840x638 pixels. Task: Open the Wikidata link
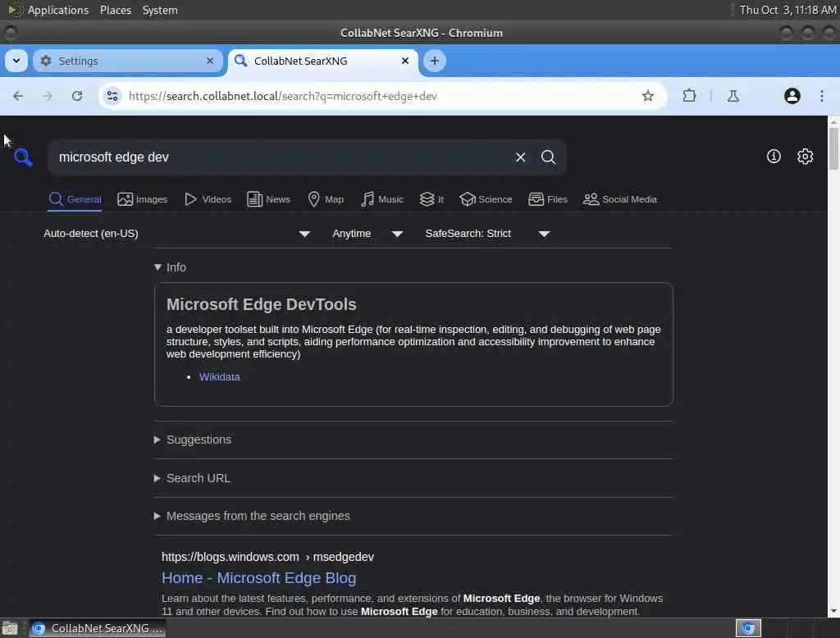(220, 377)
